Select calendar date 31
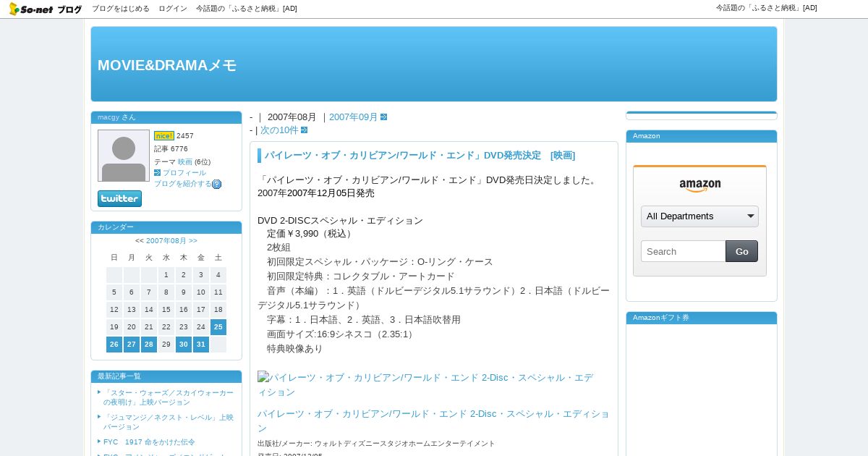Viewport: 868px width, 456px height. pyautogui.click(x=201, y=345)
